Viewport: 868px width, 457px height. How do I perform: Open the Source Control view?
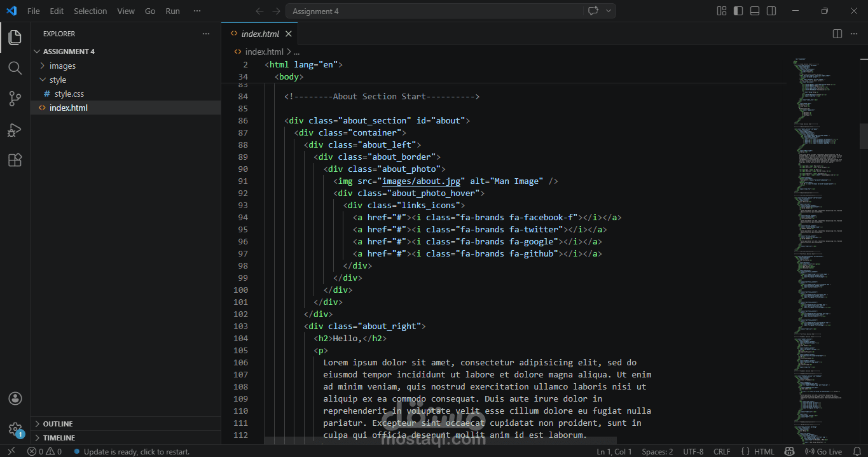pos(15,98)
